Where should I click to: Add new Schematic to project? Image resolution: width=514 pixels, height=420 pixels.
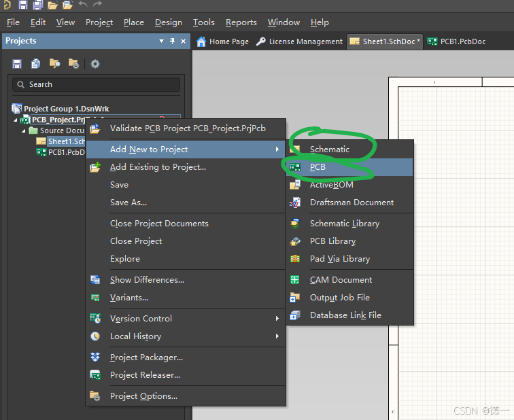[349, 150]
